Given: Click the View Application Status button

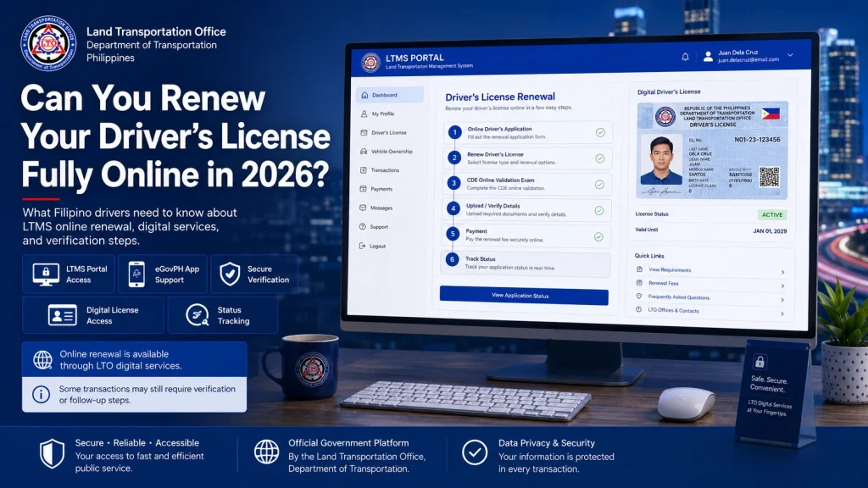Looking at the screenshot, I should pyautogui.click(x=524, y=296).
